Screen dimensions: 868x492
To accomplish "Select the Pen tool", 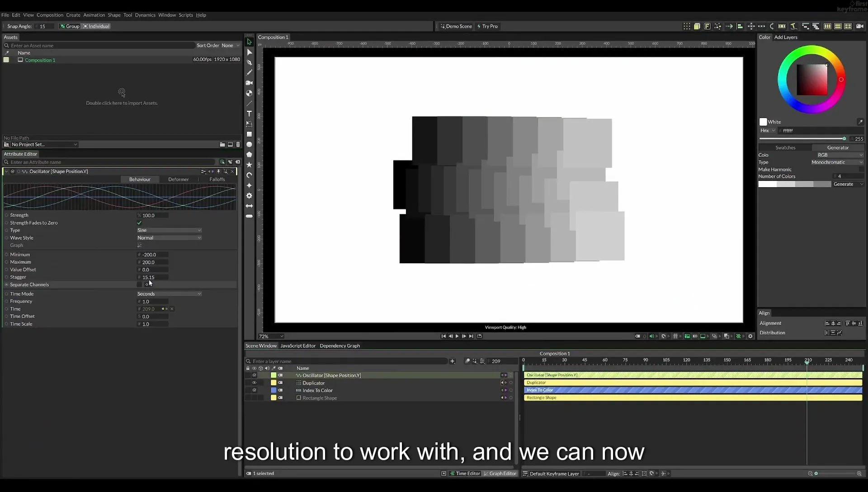I will pos(249,62).
